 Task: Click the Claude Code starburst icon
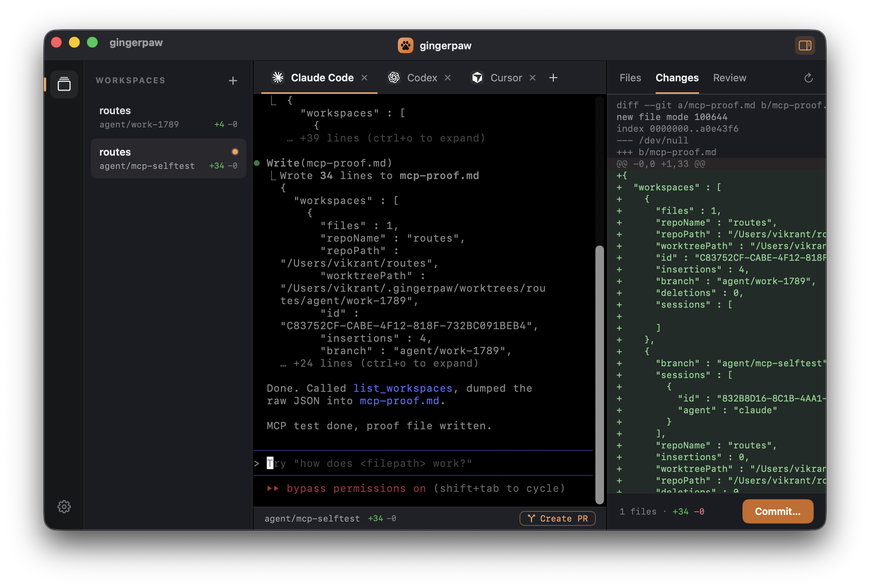point(278,78)
